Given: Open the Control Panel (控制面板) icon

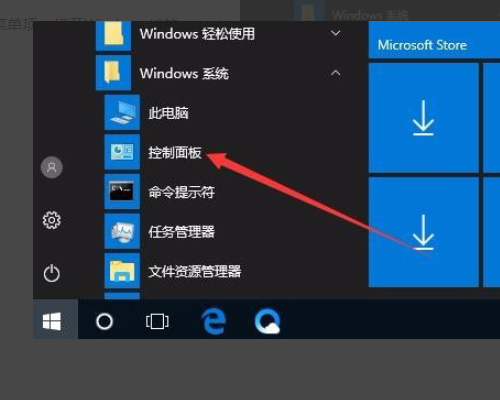Looking at the screenshot, I should click(x=122, y=152).
